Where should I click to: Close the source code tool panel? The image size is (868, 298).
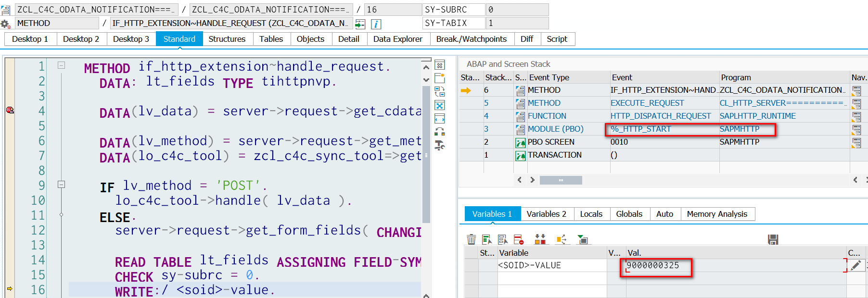(440, 65)
